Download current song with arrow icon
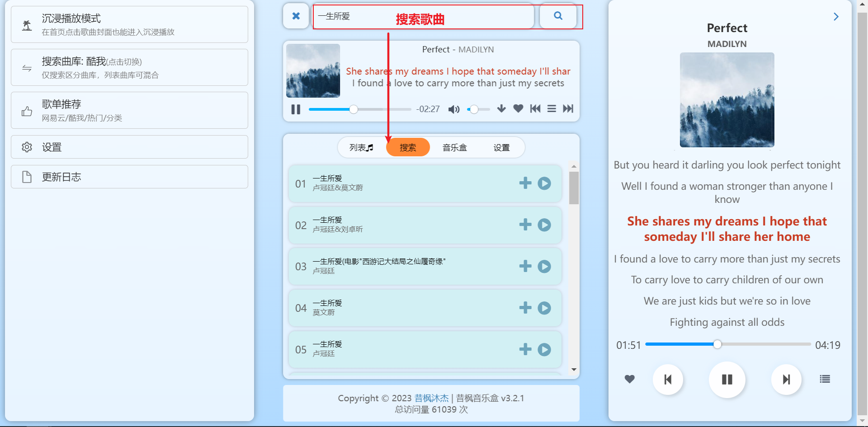This screenshot has width=868, height=427. point(501,108)
